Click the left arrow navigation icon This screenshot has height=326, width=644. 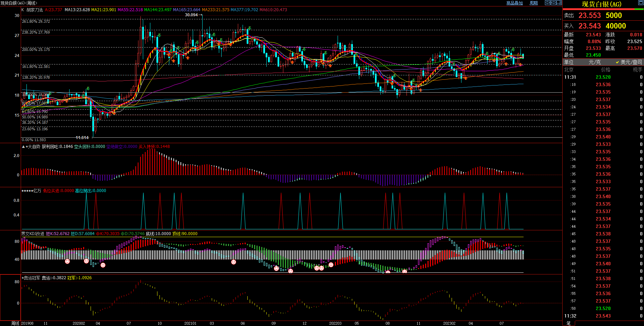pyautogui.click(x=548, y=3)
